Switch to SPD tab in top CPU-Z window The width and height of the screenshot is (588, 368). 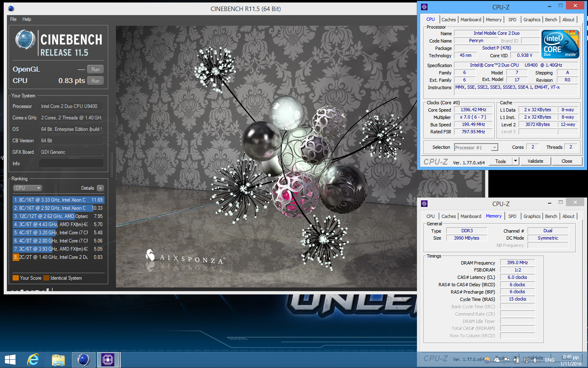[x=512, y=20]
